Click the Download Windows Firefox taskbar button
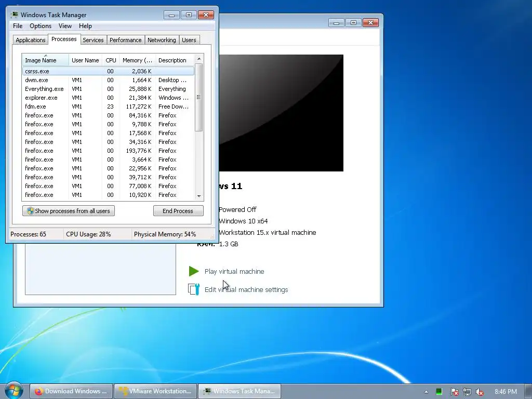532x399 pixels. 71,391
